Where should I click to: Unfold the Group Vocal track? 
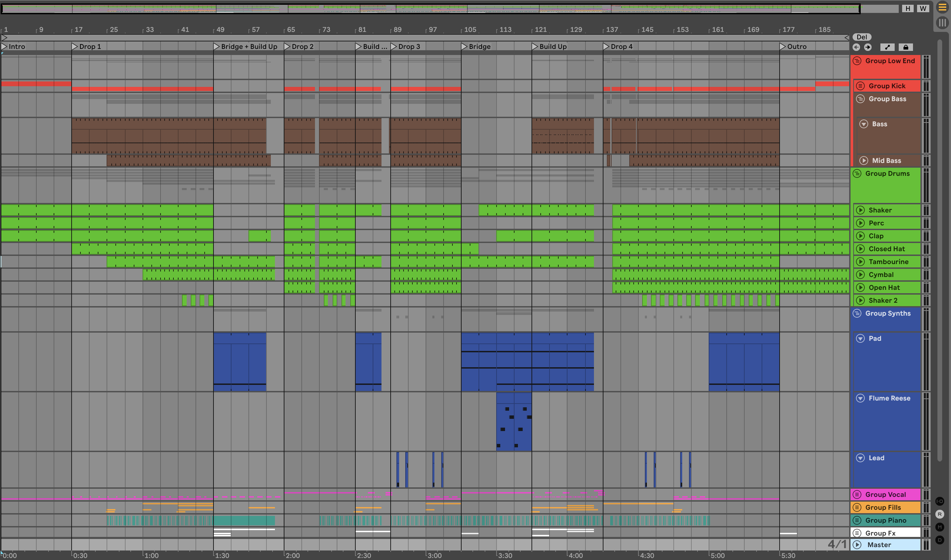coord(857,494)
